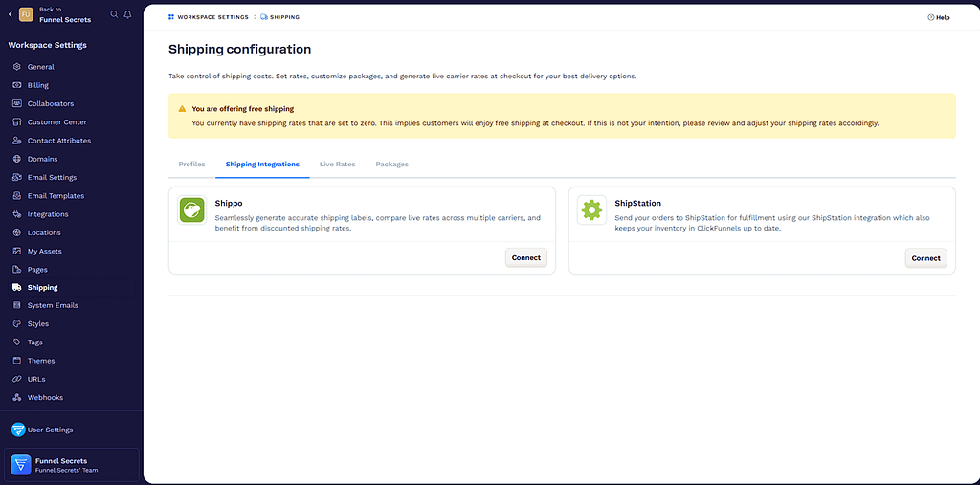Select the Shipping Integrations tab

point(262,165)
